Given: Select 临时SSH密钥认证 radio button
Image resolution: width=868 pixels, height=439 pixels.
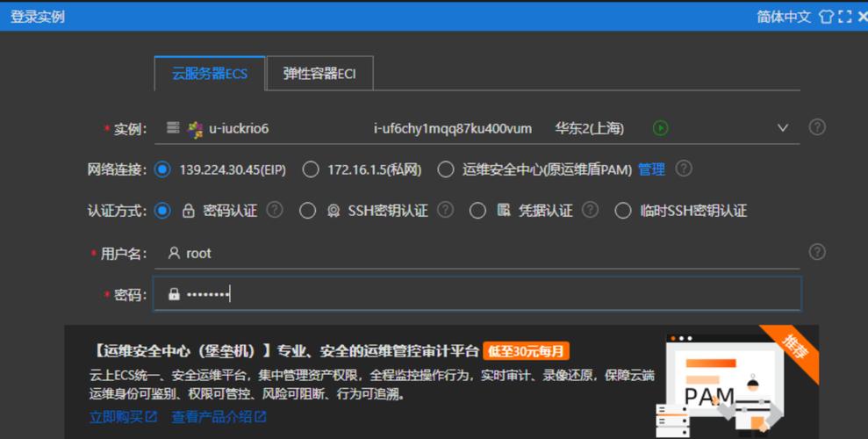Looking at the screenshot, I should (623, 211).
